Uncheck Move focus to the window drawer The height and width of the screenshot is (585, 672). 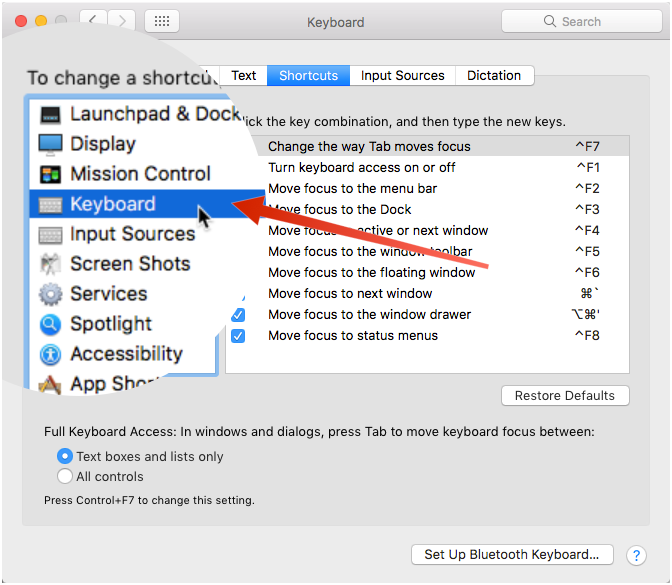(238, 315)
